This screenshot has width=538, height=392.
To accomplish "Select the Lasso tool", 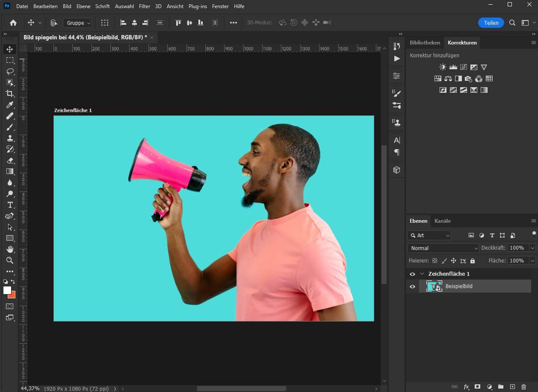I will click(10, 71).
